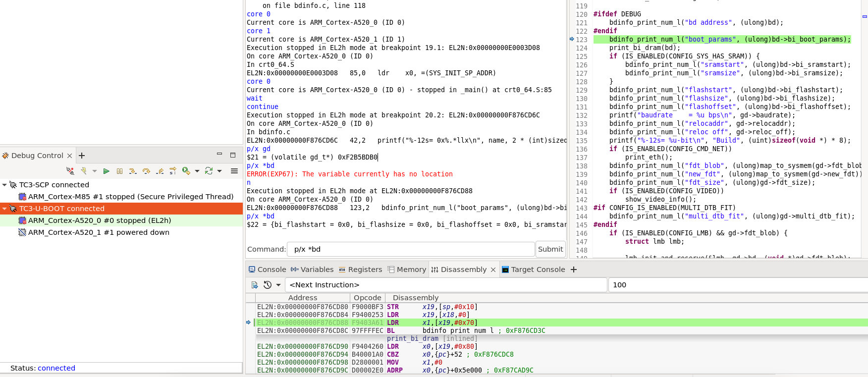This screenshot has height=377, width=868.
Task: Select TC3-U-BOOT connected connection
Action: pyautogui.click(x=62, y=209)
